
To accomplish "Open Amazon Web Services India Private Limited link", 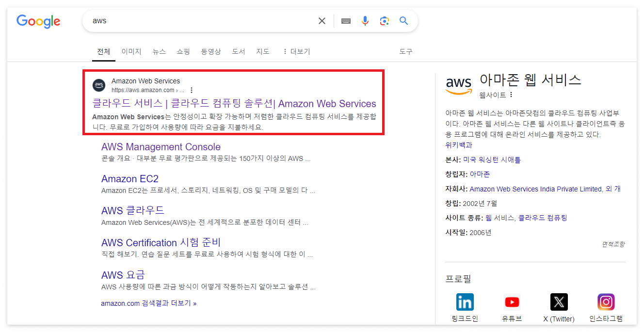I will (x=536, y=189).
